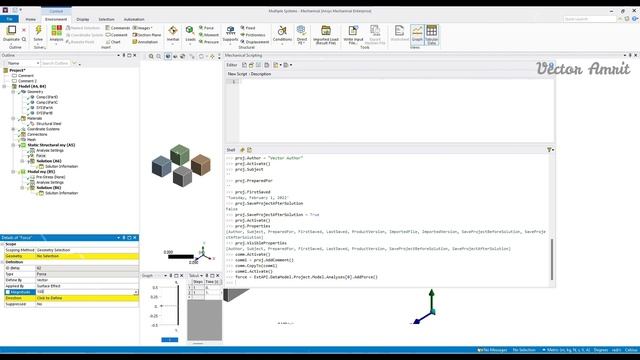Click the Imported Load icon
This screenshot has width=640, height=360.
coord(326,31)
